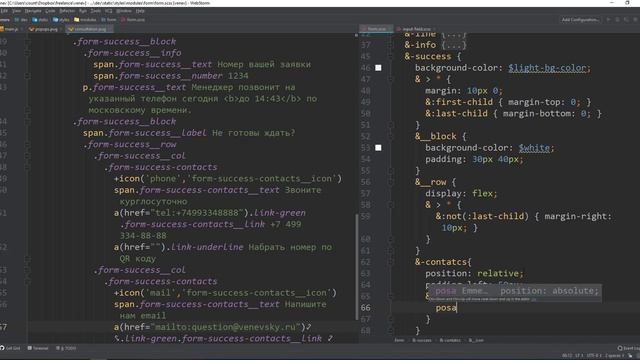Click the 'form' folder in navigation bar
The height and width of the screenshot is (360, 640).
pos(109,20)
